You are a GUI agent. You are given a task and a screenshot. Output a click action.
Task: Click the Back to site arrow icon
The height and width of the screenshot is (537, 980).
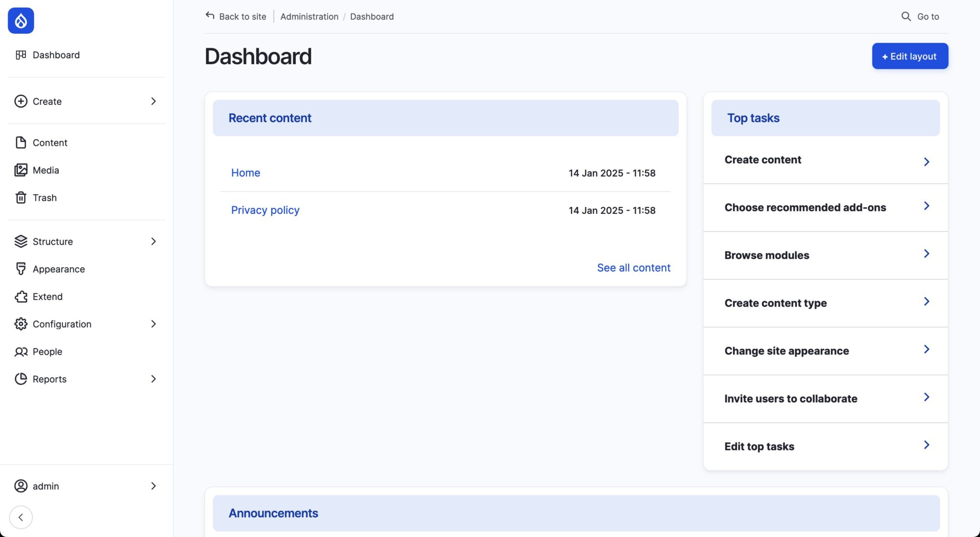point(210,16)
